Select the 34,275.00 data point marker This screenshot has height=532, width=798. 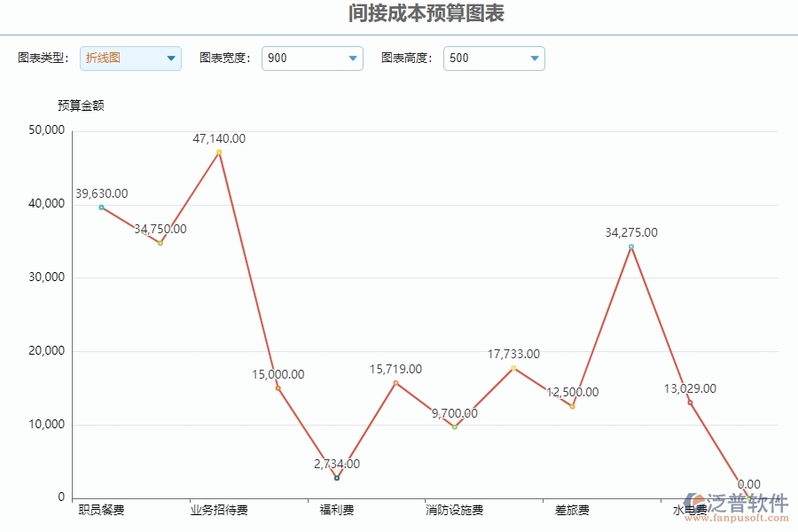[x=630, y=247]
